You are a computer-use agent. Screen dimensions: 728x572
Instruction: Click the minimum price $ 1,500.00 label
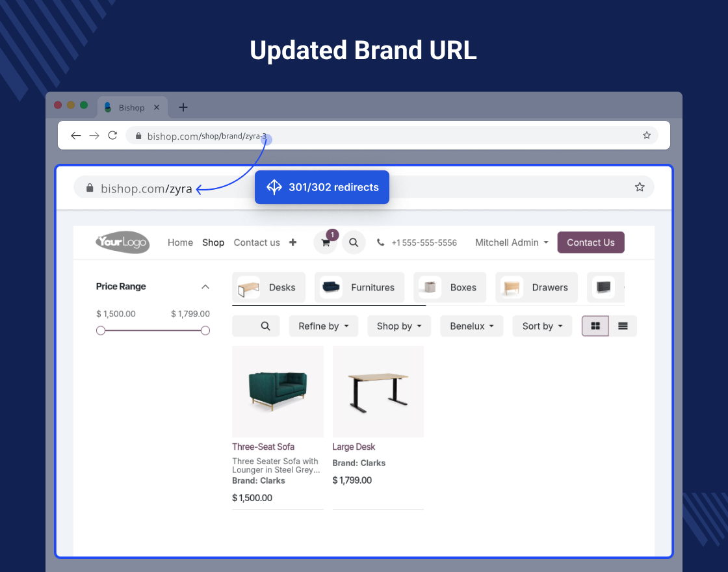point(116,314)
